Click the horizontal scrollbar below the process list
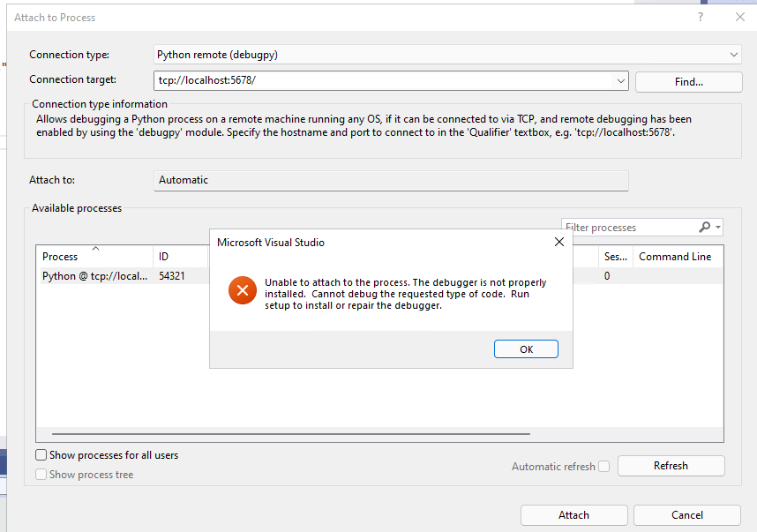The width and height of the screenshot is (757, 532). tap(282, 433)
